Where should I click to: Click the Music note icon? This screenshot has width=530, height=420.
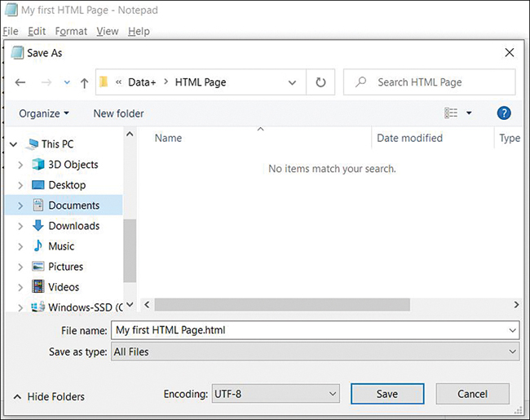pyautogui.click(x=38, y=245)
